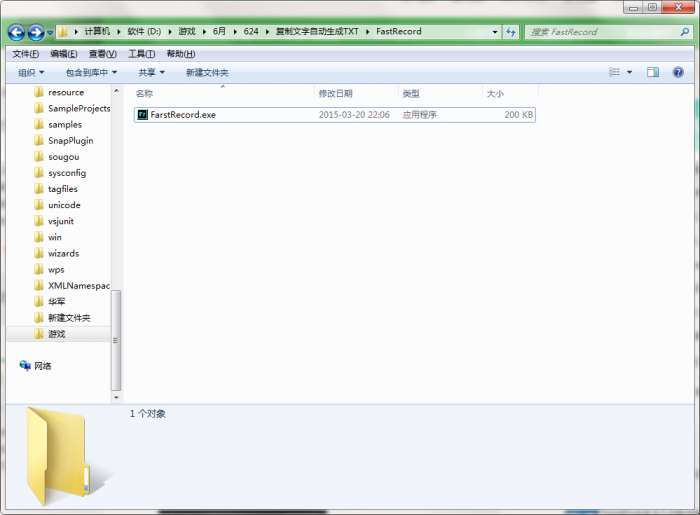Open the 编辑(E) menu
700x515 pixels.
tap(64, 54)
